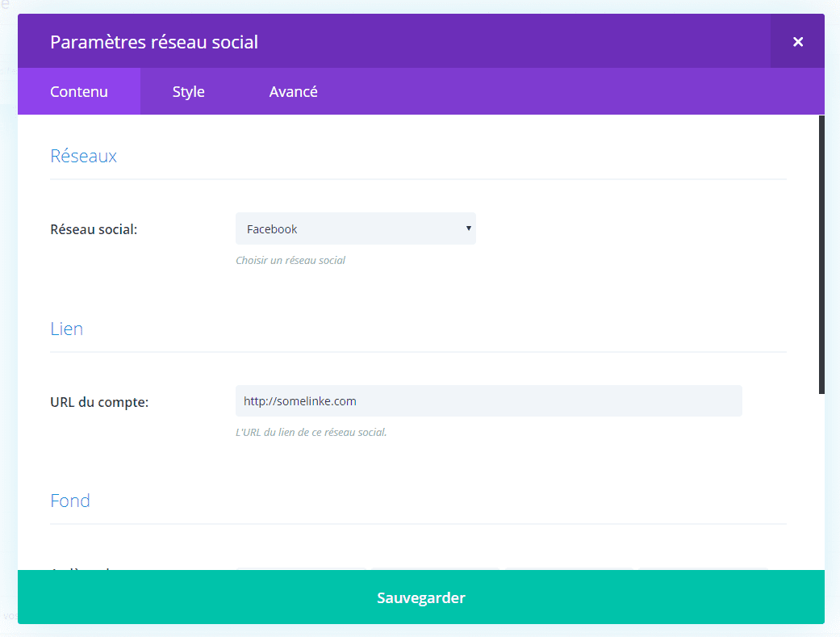The width and height of the screenshot is (840, 637).
Task: Select the URL text http://somelinke.com
Action: [x=299, y=400]
